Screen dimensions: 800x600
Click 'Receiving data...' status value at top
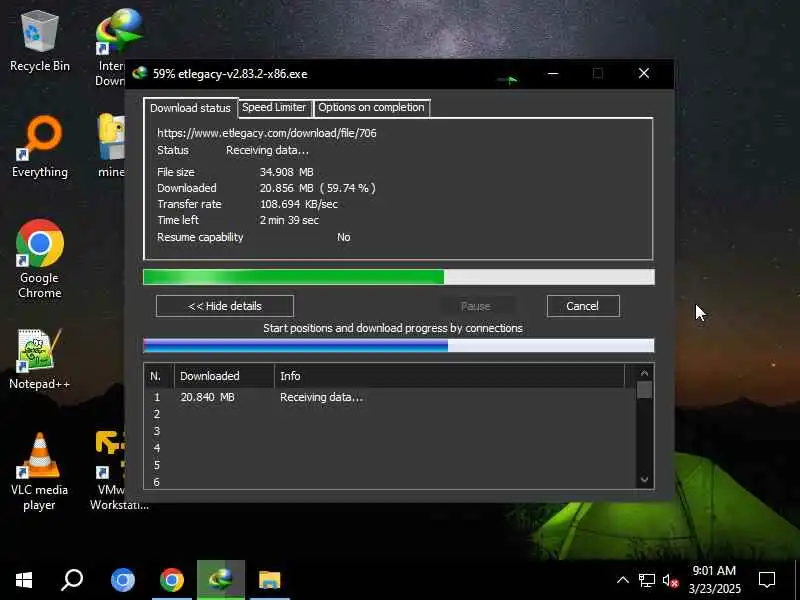267,151
